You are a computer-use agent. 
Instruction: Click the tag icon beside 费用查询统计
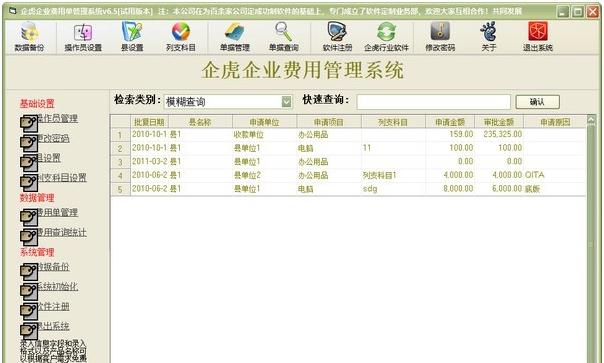pyautogui.click(x=29, y=237)
